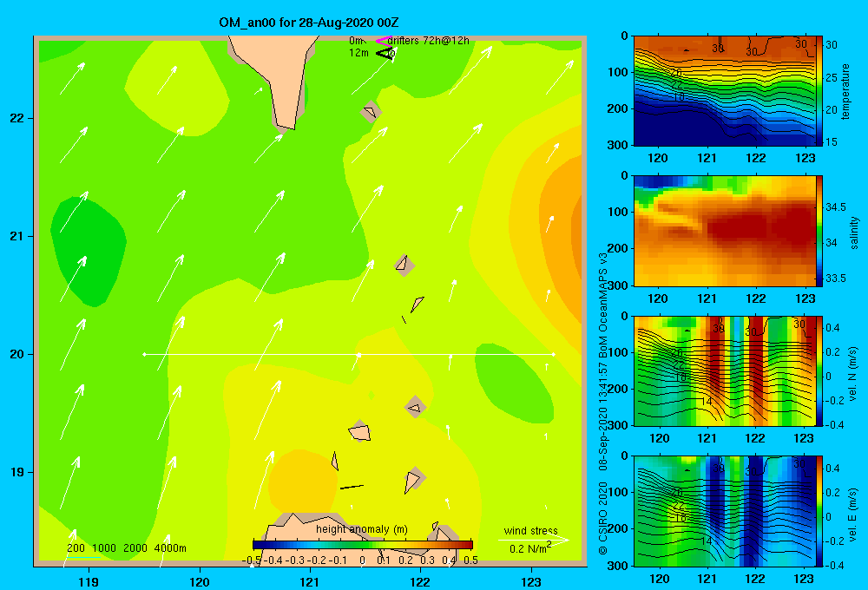Click the 'vel. N (m/s)' axis label
Viewport: 868px width, 590px height.
(x=852, y=374)
